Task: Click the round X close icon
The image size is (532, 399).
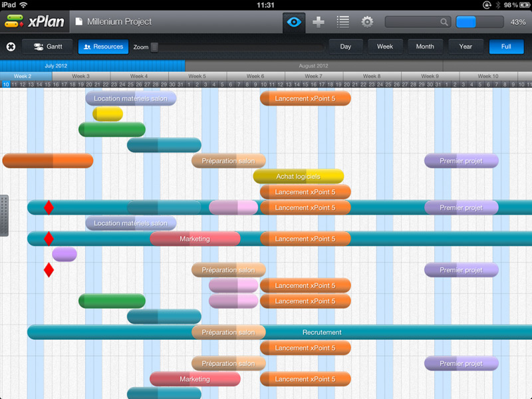Action: click(11, 47)
